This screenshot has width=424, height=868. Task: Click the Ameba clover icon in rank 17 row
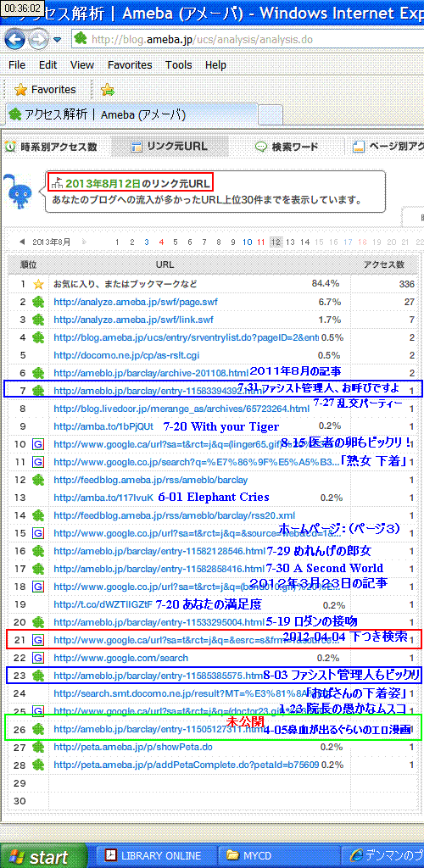click(x=38, y=569)
